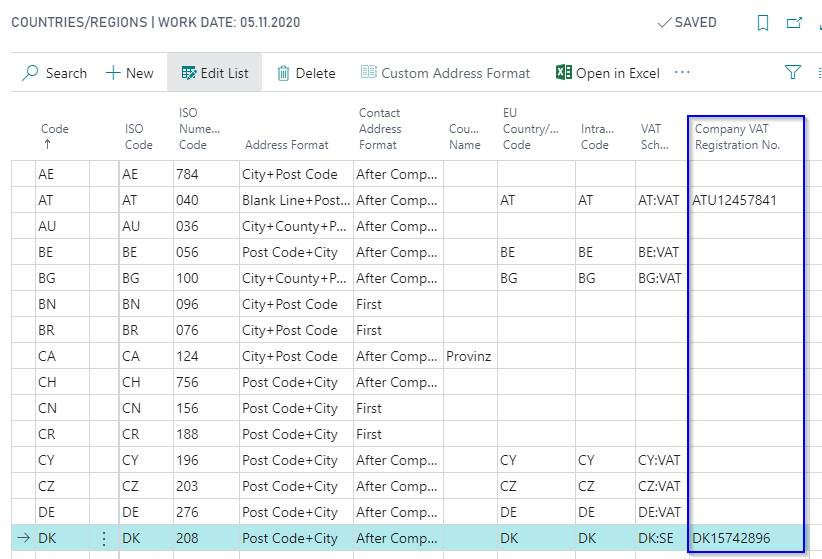Image resolution: width=822 pixels, height=559 pixels.
Task: Open page in new window icon
Action: coord(794,23)
